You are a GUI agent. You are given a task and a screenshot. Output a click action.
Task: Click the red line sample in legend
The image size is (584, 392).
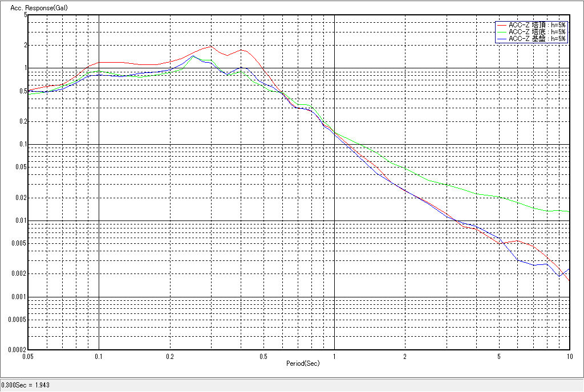coord(501,25)
